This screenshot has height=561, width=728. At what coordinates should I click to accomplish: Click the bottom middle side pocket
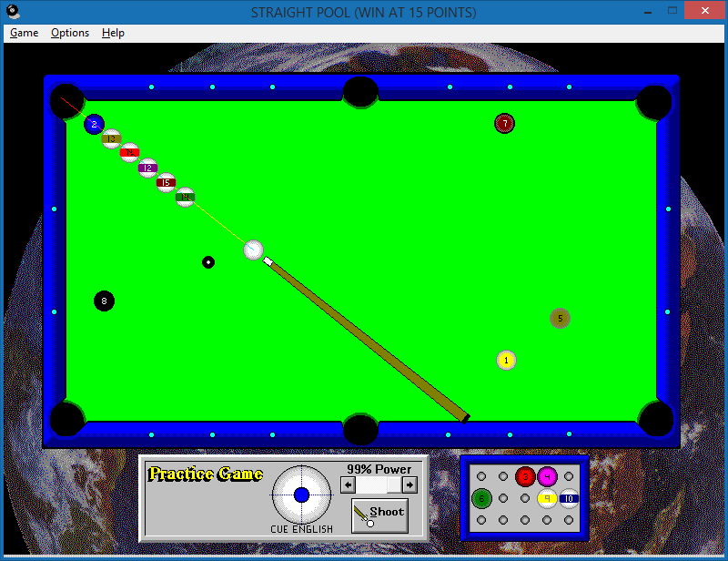pos(360,430)
